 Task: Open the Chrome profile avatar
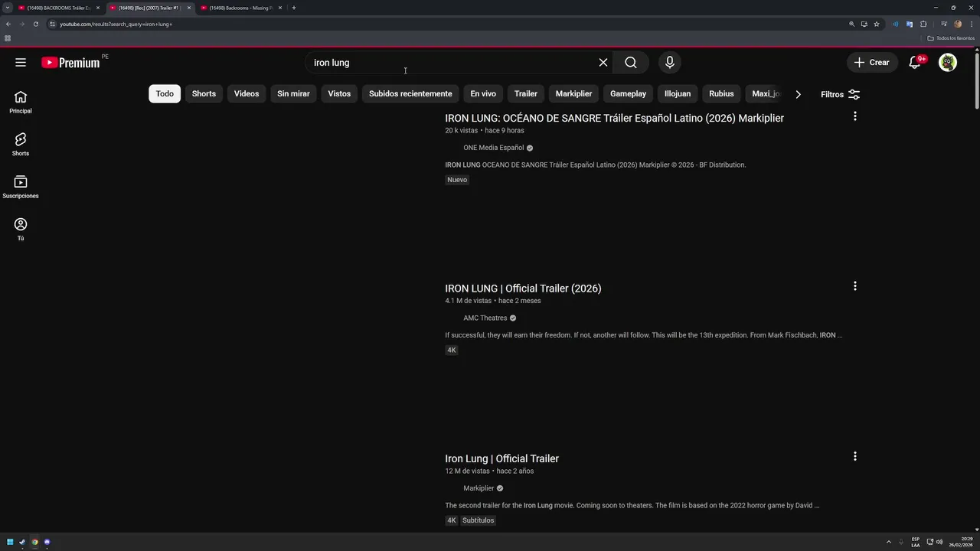pyautogui.click(x=958, y=24)
